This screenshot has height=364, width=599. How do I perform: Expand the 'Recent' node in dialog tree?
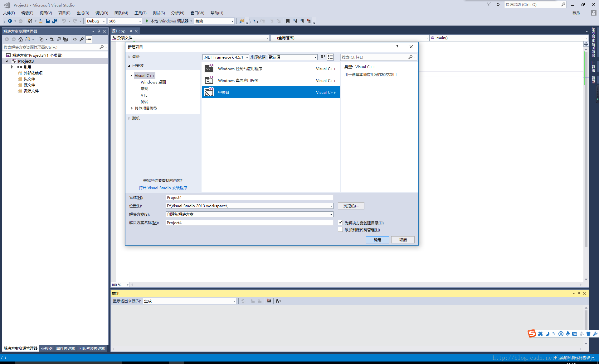[129, 57]
